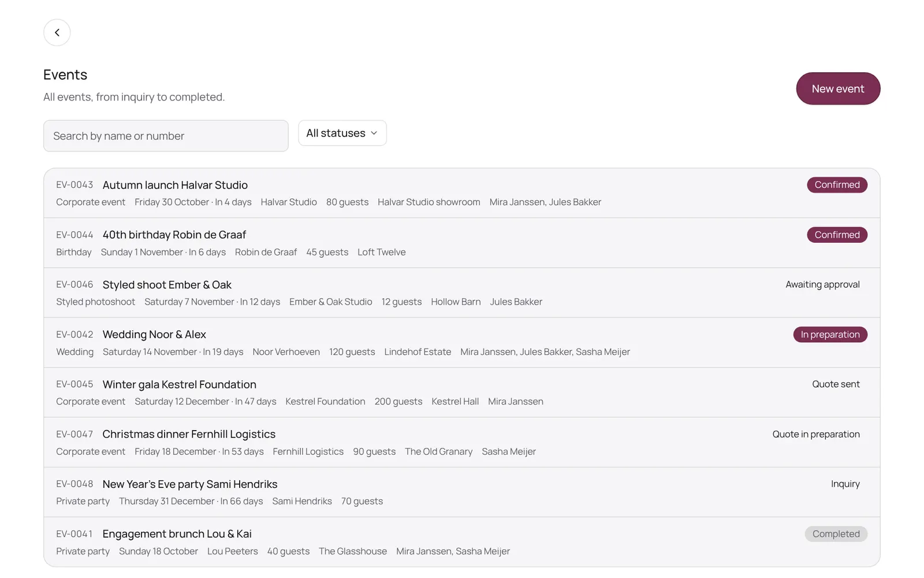Click event number EV-0047
Image resolution: width=924 pixels, height=578 pixels.
74,434
